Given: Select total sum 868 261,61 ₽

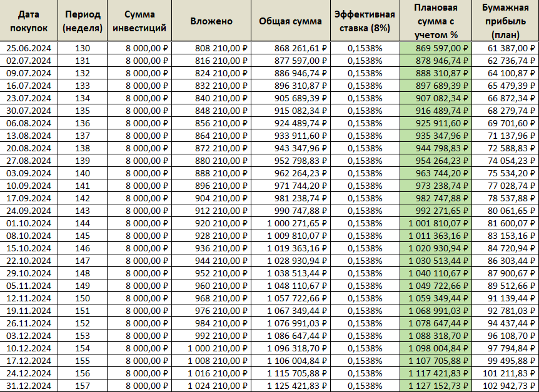Looking at the screenshot, I should (x=291, y=48).
